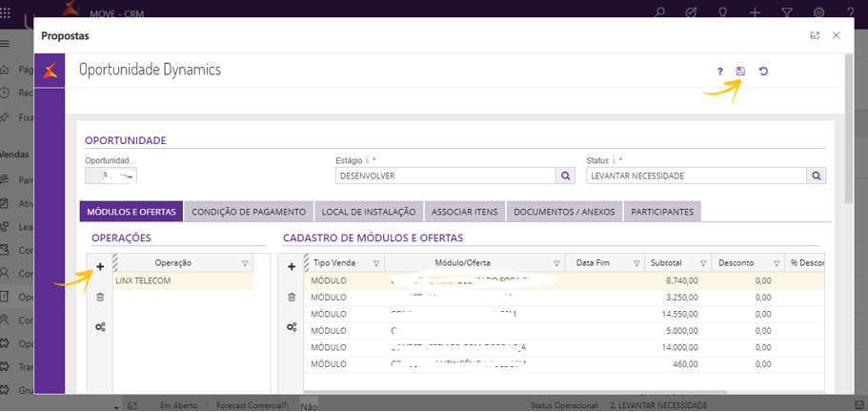Filter the Subtotal column
The image size is (868, 412).
click(x=703, y=263)
